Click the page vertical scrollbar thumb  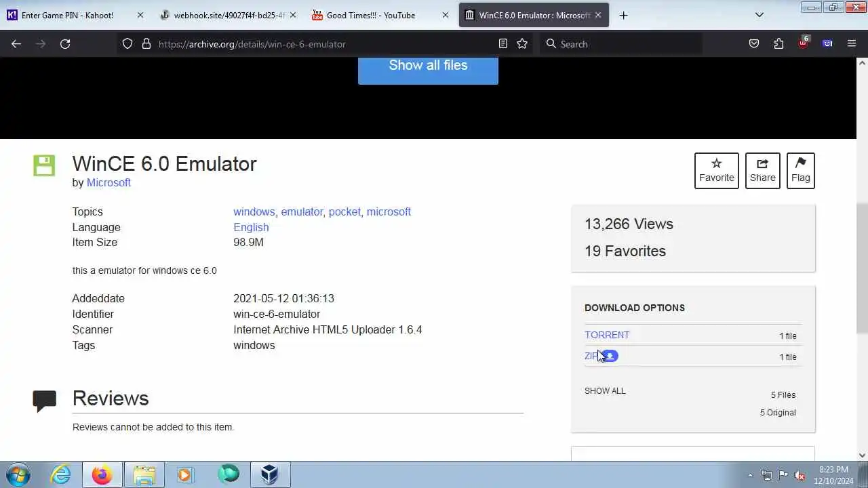point(862,268)
